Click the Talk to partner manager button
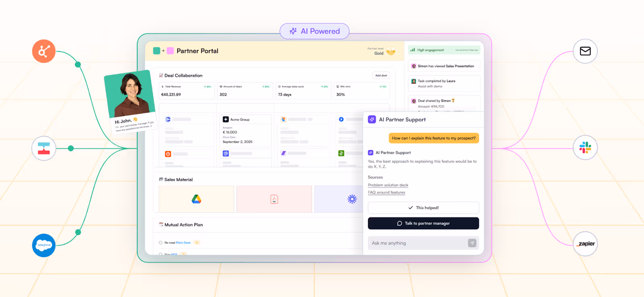This screenshot has height=297, width=644. tap(423, 223)
